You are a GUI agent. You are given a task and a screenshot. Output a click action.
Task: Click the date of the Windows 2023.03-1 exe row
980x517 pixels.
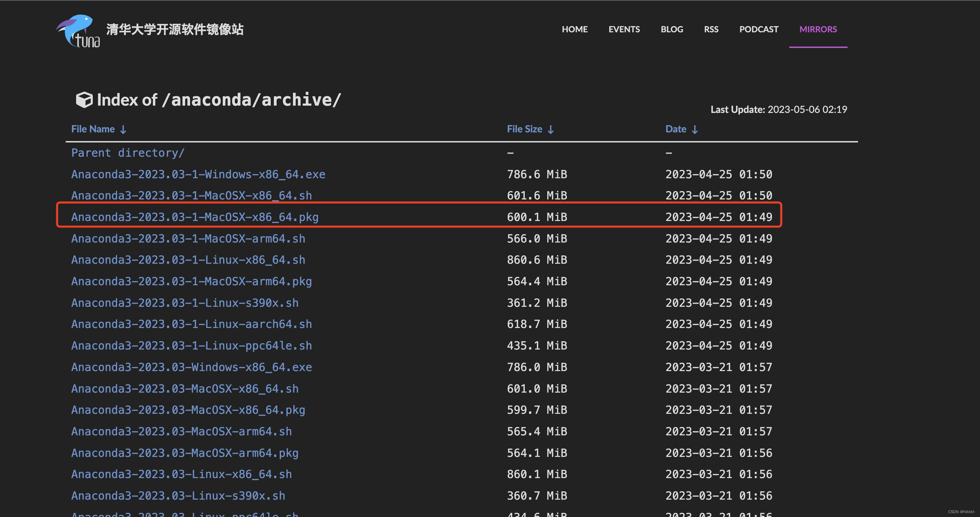[x=719, y=174]
